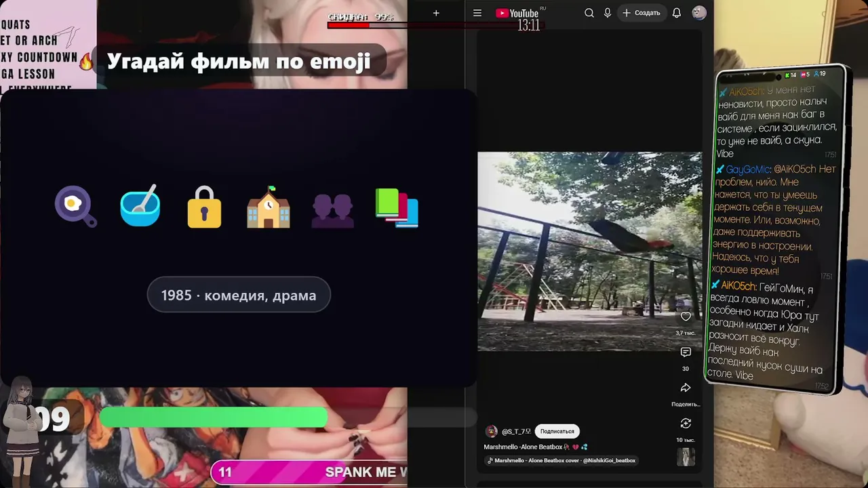
Task: Click the green quiz countdown progress bar
Action: (x=213, y=418)
